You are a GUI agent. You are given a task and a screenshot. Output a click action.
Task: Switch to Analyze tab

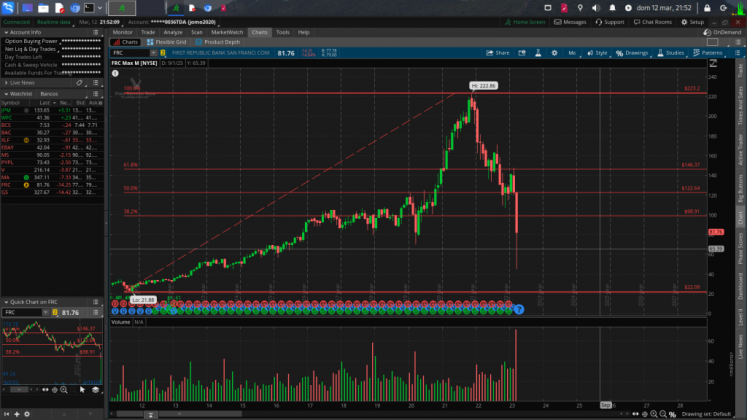pos(173,32)
